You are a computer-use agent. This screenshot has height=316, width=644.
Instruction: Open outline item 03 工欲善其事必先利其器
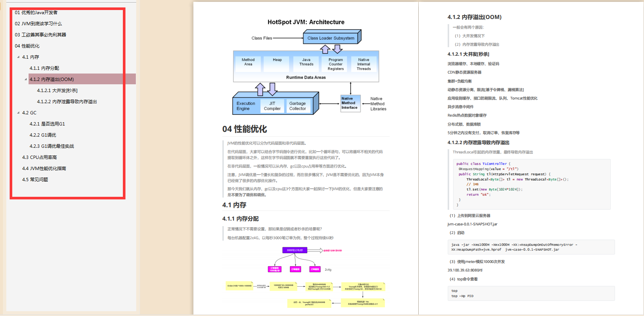click(x=40, y=35)
